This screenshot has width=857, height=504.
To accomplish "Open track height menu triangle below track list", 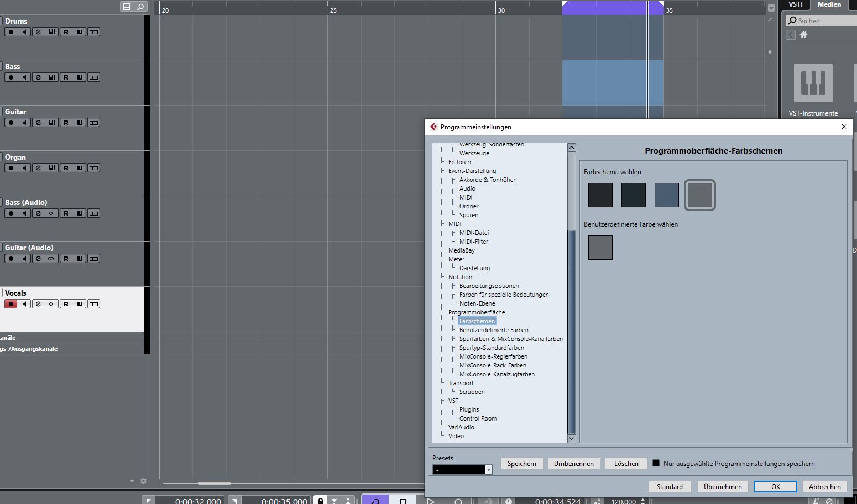I will pos(132,481).
